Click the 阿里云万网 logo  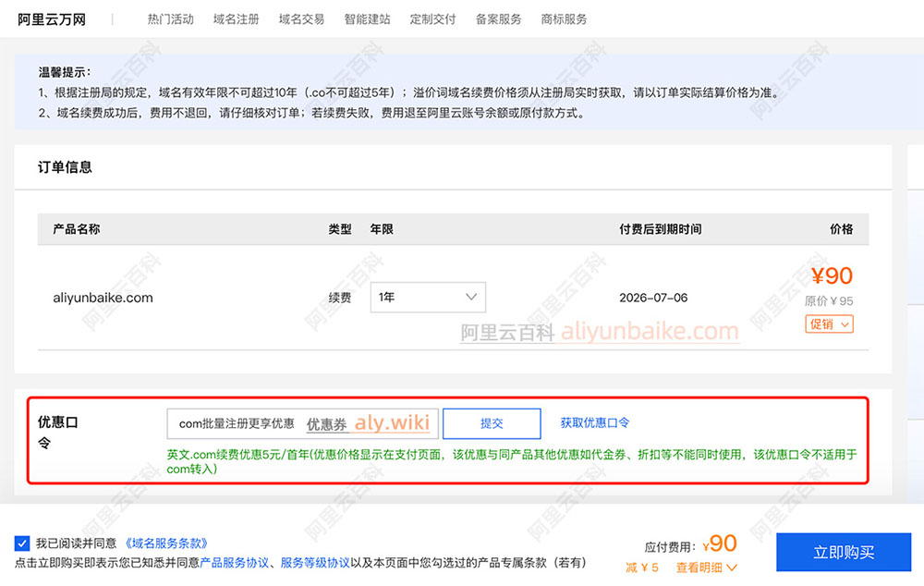(51, 18)
